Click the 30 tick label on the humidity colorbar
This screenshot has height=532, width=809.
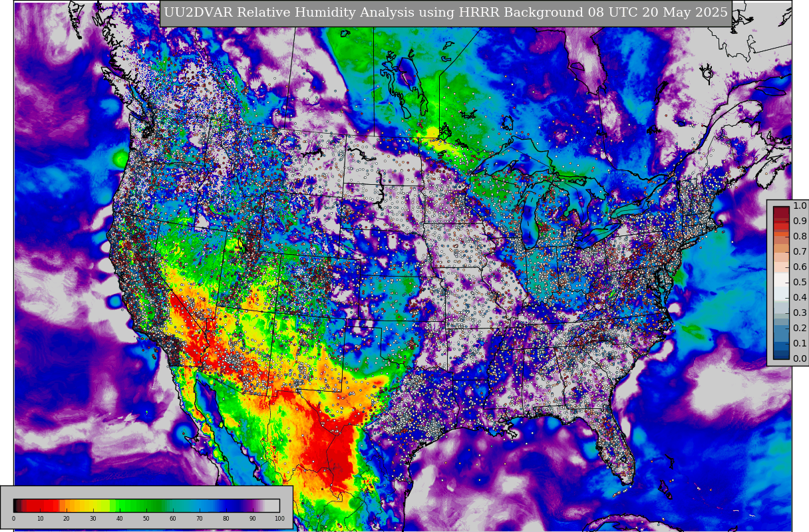click(x=93, y=519)
